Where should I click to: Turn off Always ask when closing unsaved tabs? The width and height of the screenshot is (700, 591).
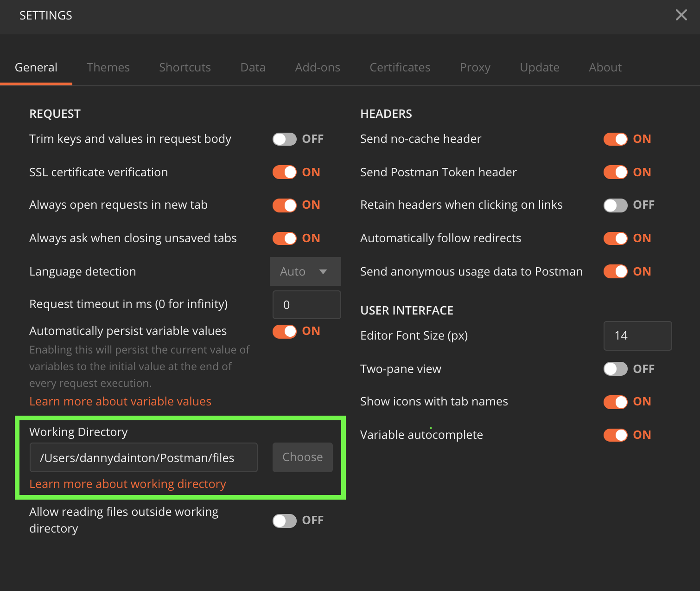[285, 238]
